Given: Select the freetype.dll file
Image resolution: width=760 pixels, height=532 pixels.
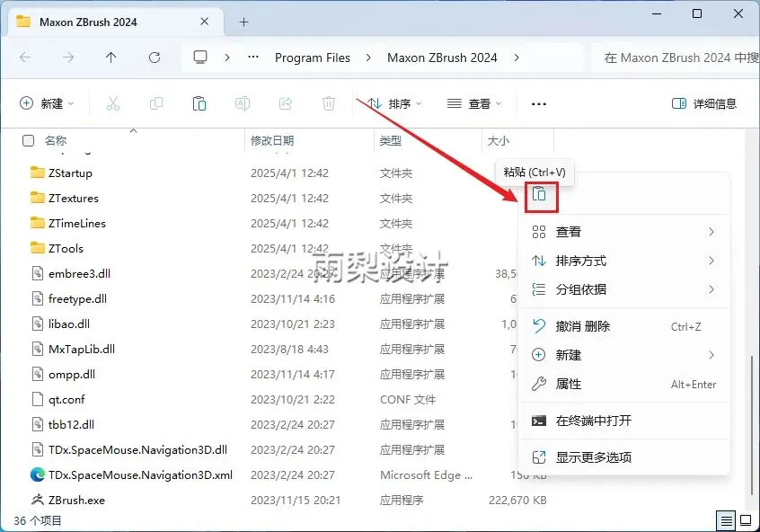Looking at the screenshot, I should tap(77, 298).
